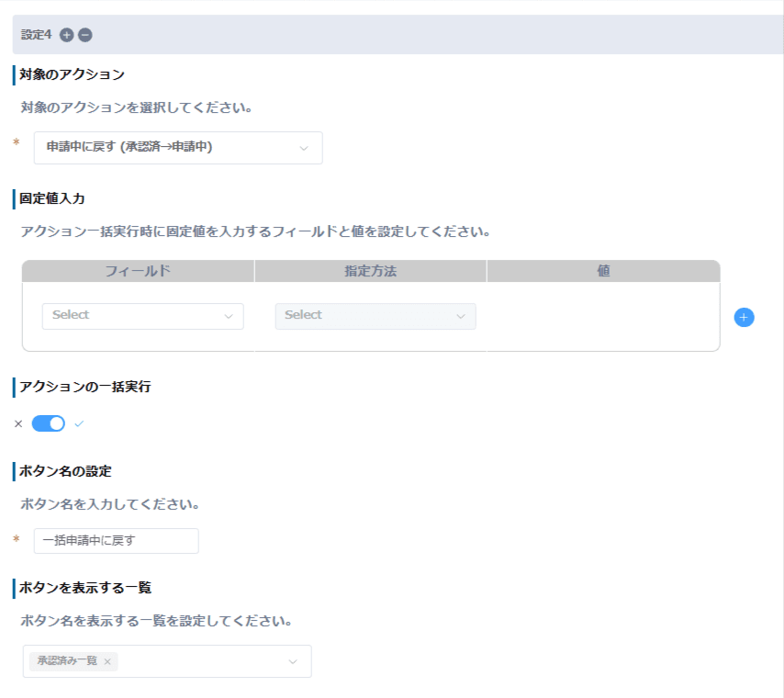This screenshot has width=784, height=698.
Task: Remove 設定4 with the minus icon
Action: (85, 35)
